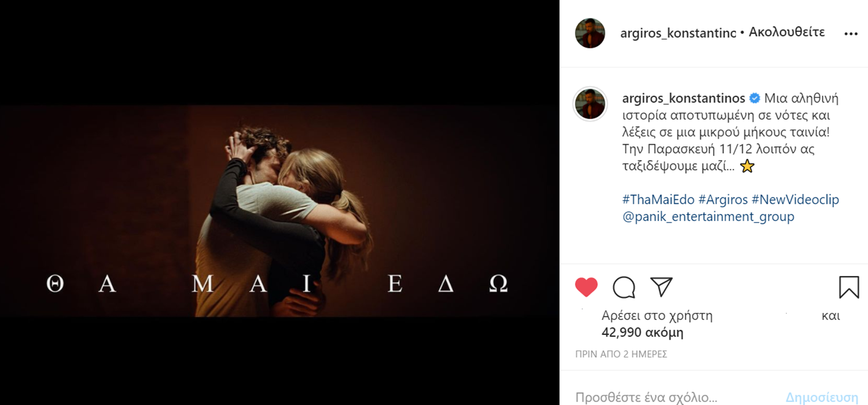View the 42,990 ακόμη likes list
This screenshot has height=405, width=868.
pyautogui.click(x=642, y=333)
